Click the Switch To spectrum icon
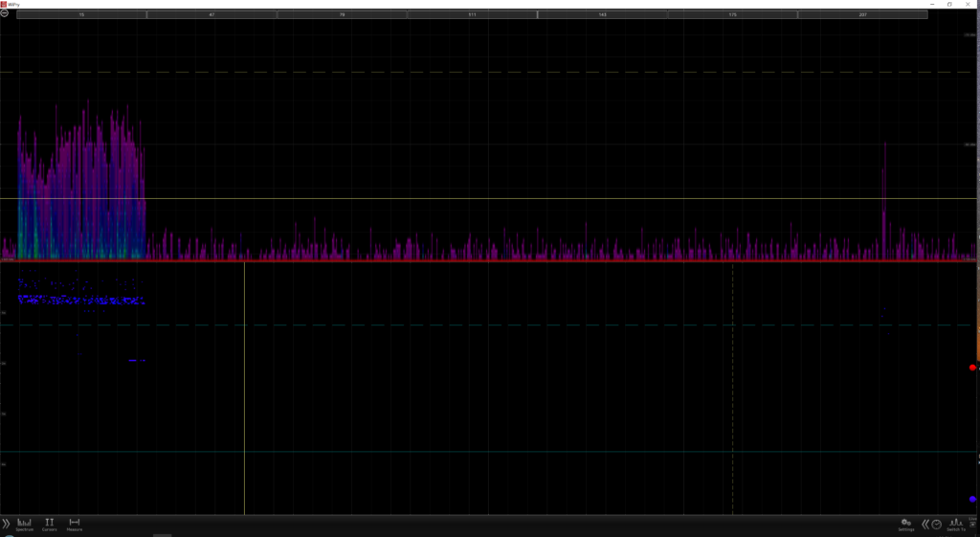 click(x=956, y=525)
